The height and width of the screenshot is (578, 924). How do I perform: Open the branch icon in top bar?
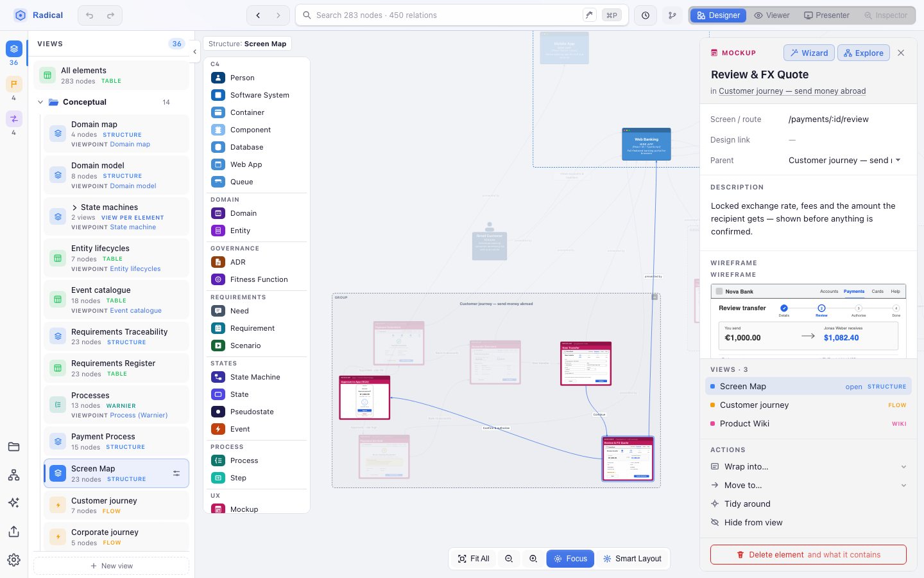click(672, 15)
